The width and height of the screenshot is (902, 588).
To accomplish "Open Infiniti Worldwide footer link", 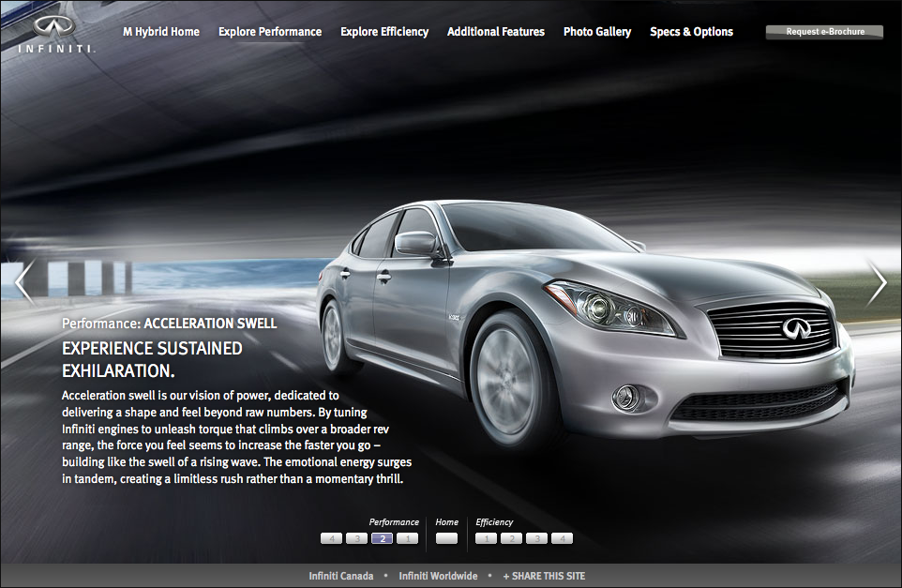I will point(439,576).
